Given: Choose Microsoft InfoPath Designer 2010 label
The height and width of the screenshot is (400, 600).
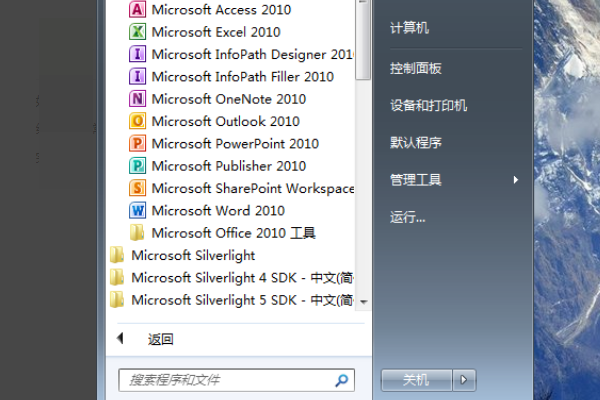Looking at the screenshot, I should (253, 54).
